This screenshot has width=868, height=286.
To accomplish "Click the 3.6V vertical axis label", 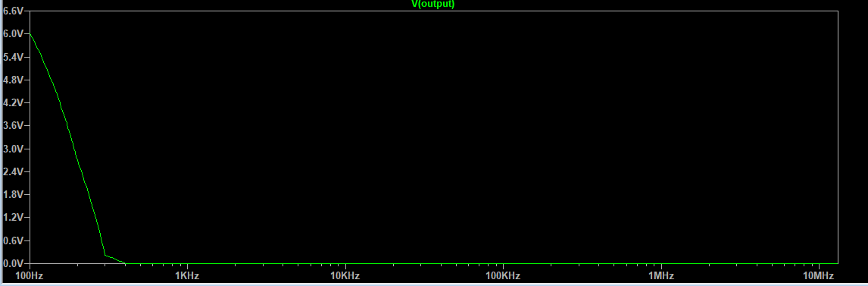I will (14, 126).
